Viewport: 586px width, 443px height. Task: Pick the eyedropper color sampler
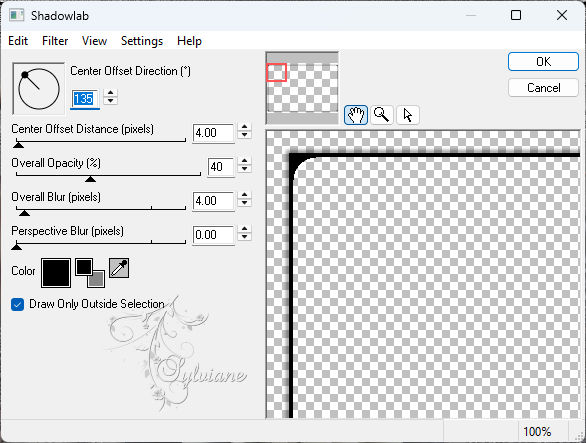(119, 268)
